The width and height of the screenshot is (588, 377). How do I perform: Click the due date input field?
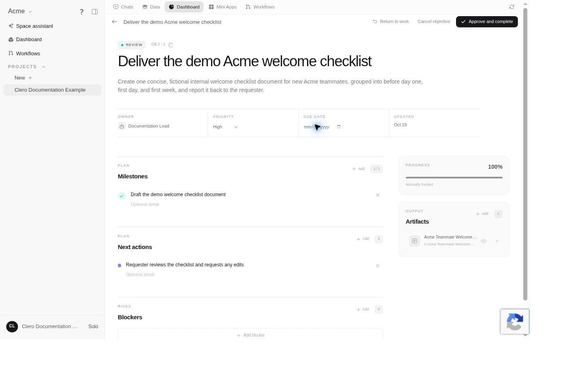pos(322,127)
